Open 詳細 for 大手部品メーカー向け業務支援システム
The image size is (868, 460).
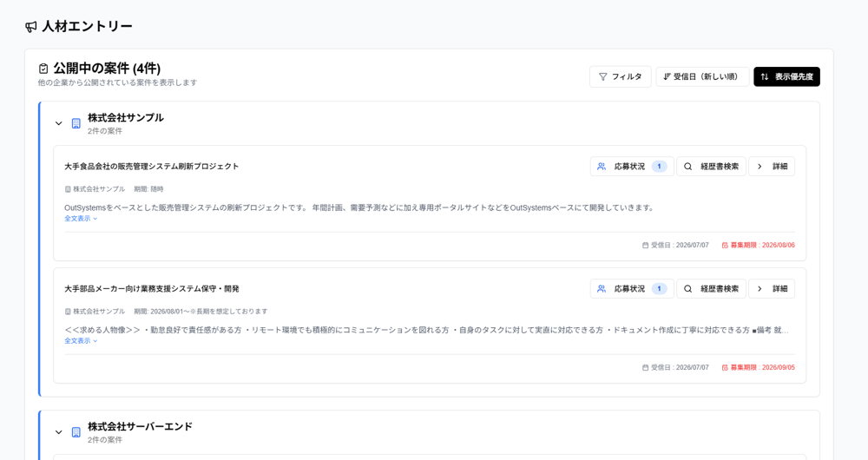(x=772, y=289)
